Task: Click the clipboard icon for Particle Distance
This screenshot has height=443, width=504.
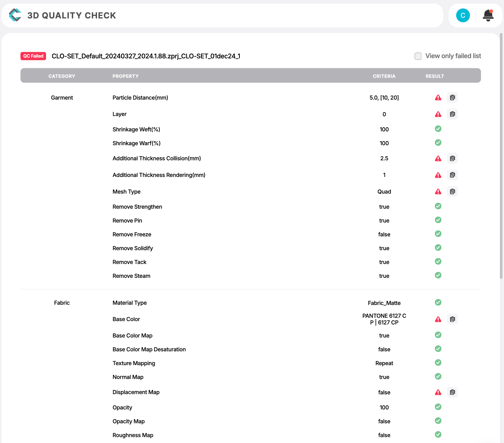Action: click(x=452, y=98)
